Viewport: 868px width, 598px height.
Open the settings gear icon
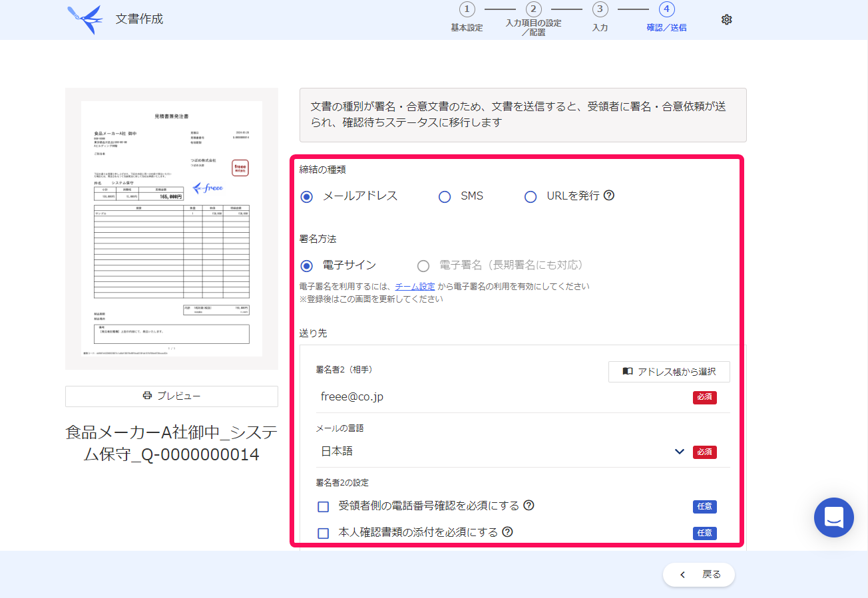point(726,20)
